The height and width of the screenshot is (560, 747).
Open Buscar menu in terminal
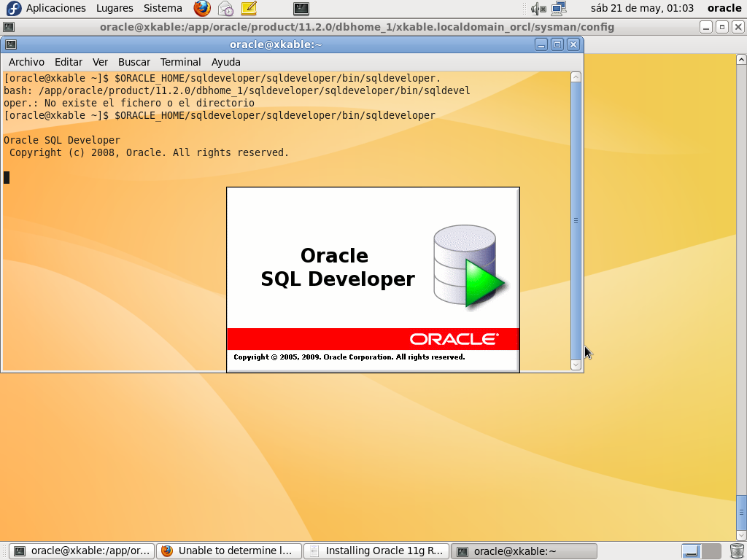point(134,62)
